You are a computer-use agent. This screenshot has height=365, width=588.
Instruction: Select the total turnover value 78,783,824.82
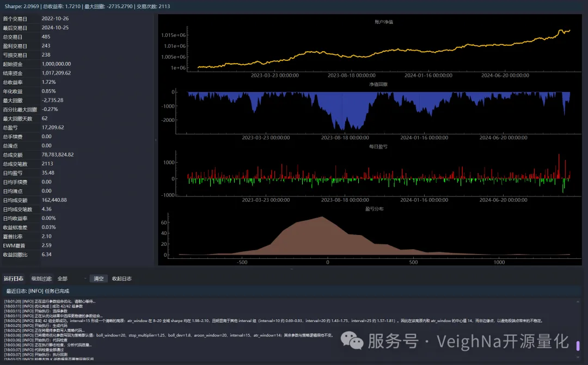click(58, 155)
